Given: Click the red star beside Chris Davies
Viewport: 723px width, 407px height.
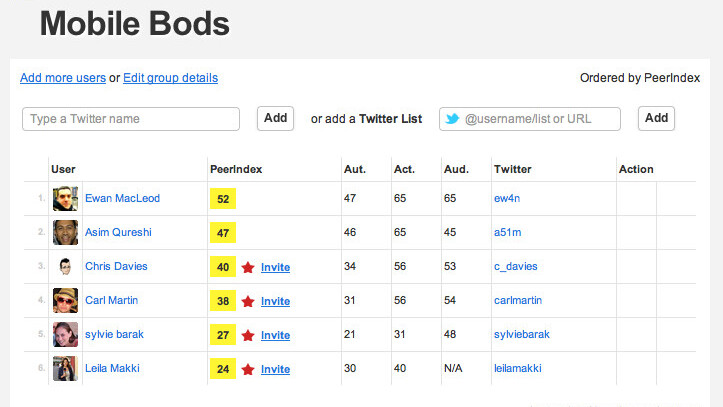Looking at the screenshot, I should 248,267.
